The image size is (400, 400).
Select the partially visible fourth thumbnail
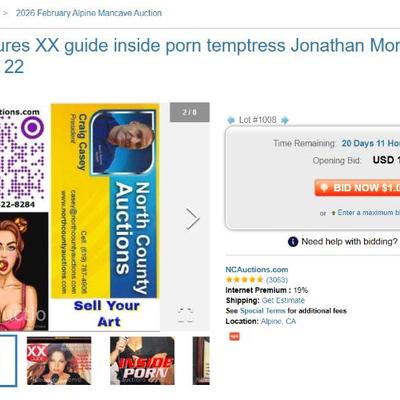[x=201, y=361]
